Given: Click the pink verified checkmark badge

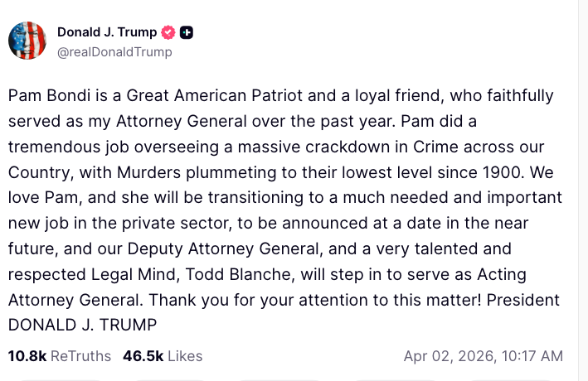Looking at the screenshot, I should click(x=168, y=32).
